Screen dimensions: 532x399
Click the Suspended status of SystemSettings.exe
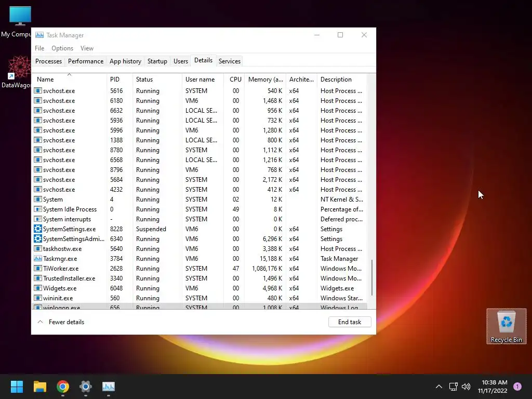[151, 229]
